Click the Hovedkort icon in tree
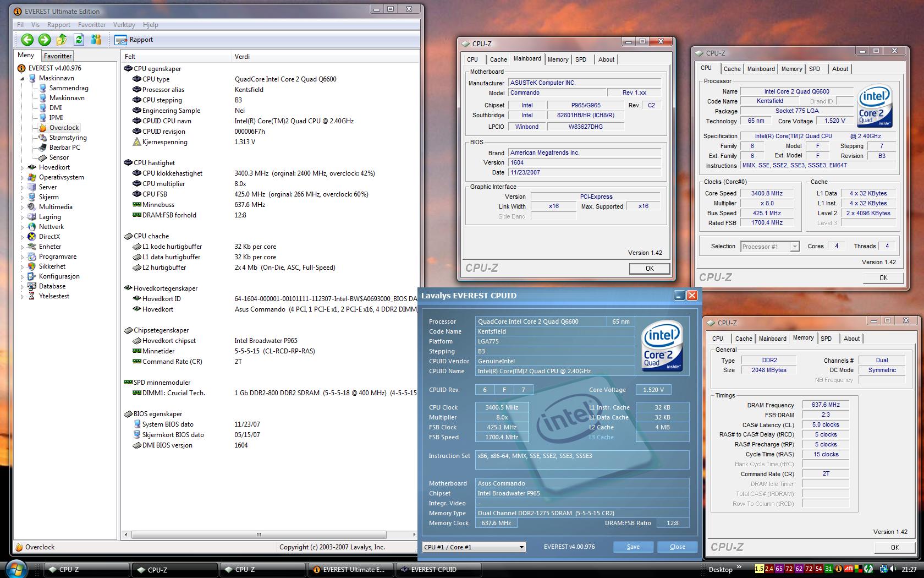The height and width of the screenshot is (578, 924). coord(32,167)
